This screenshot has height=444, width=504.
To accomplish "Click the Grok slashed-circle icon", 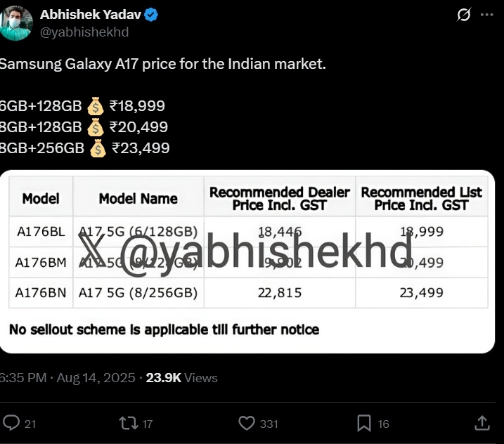I will click(x=463, y=15).
